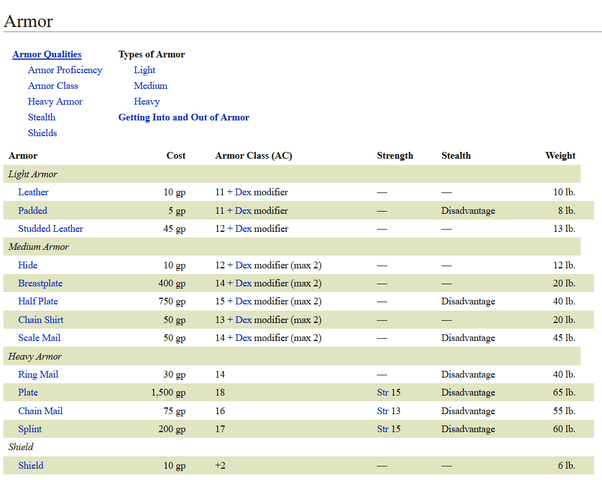602x480 pixels.
Task: Click the 'Weight' column header
Action: click(560, 156)
